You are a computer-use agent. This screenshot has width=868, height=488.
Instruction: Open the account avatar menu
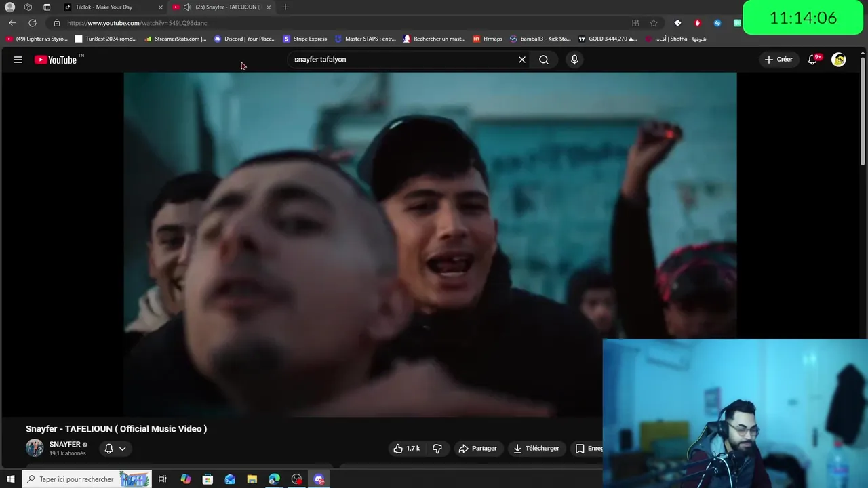(x=839, y=60)
